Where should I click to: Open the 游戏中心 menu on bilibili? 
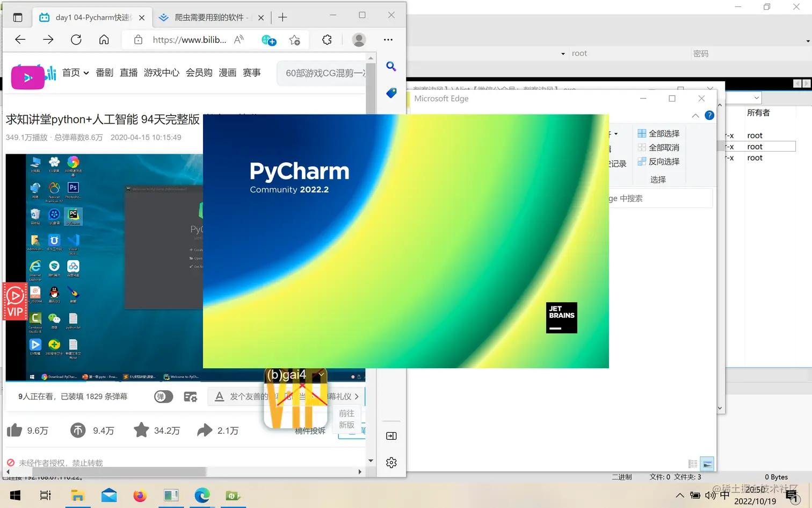click(162, 73)
